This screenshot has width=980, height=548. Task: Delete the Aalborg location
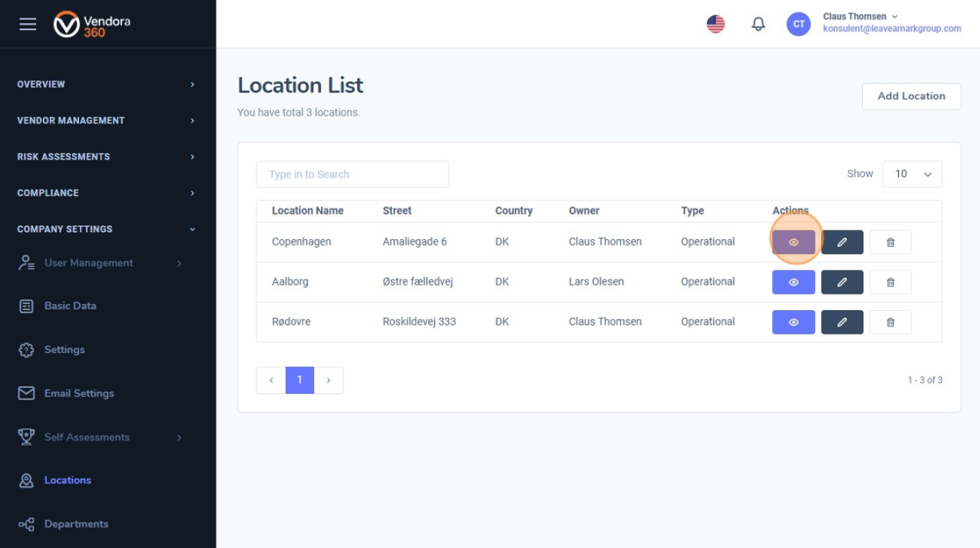tap(890, 282)
